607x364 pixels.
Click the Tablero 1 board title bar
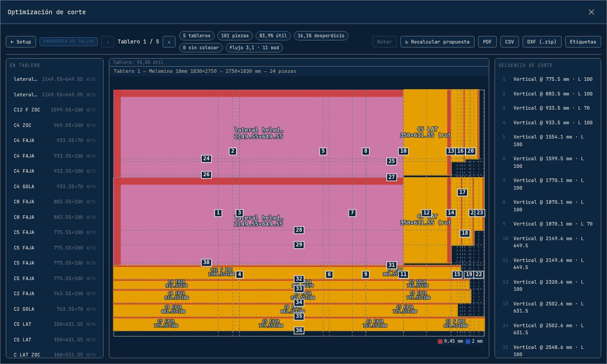tap(299, 71)
